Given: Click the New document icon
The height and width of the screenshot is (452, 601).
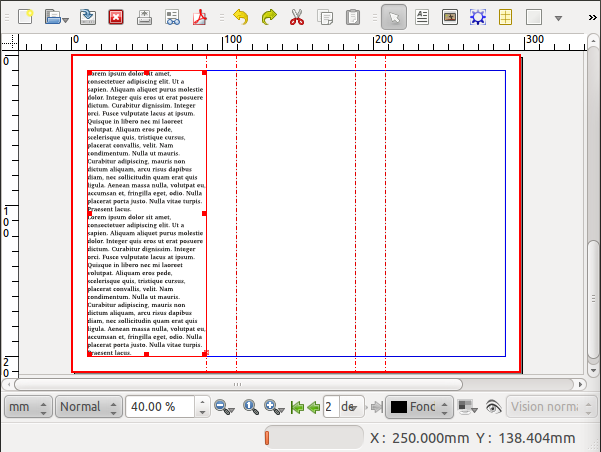Looking at the screenshot, I should tap(26, 17).
